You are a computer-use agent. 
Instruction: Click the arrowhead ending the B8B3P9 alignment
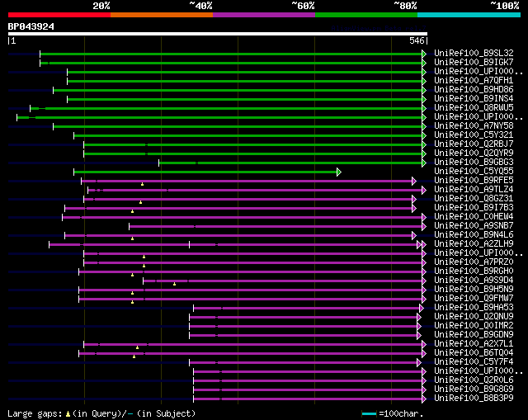point(424,399)
